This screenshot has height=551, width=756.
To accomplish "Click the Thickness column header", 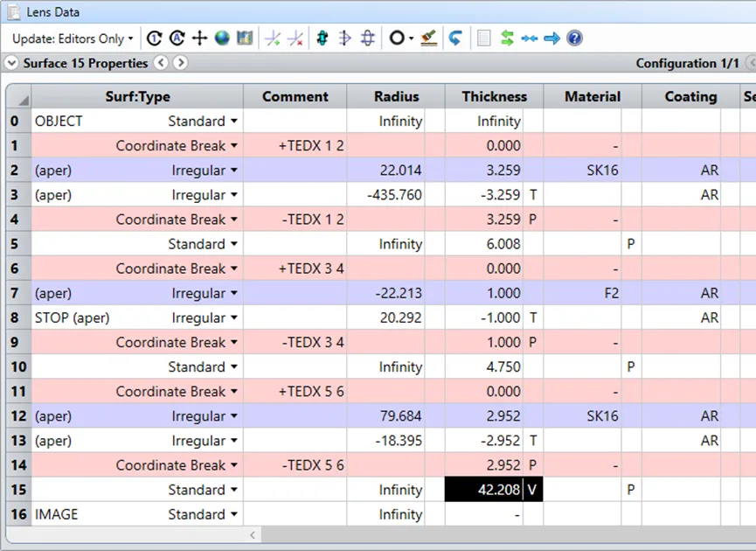I will click(x=494, y=96).
